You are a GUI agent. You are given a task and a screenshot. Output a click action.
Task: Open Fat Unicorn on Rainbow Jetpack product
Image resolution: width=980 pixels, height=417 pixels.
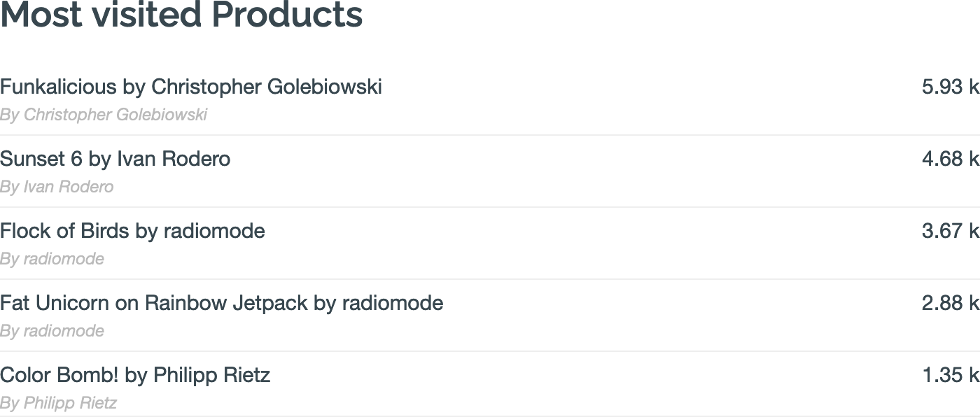[221, 303]
